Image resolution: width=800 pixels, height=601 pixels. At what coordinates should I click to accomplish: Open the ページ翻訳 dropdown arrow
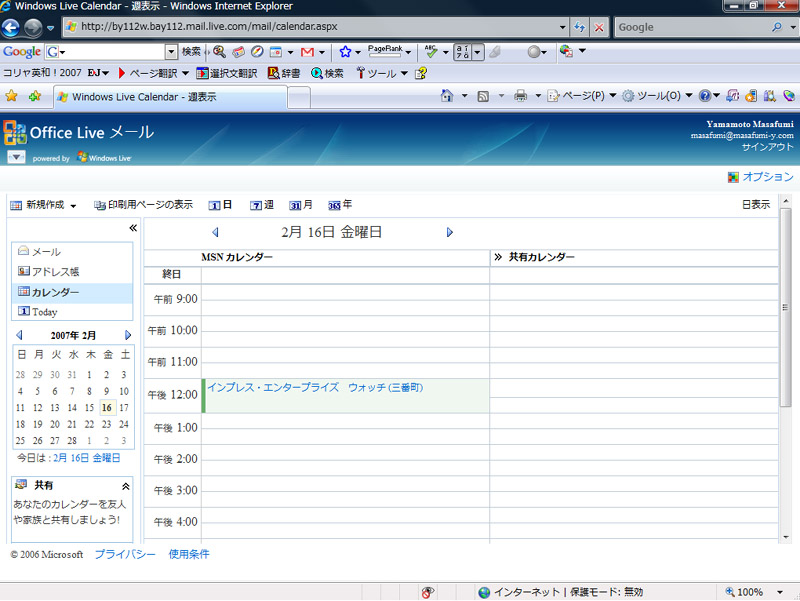185,73
